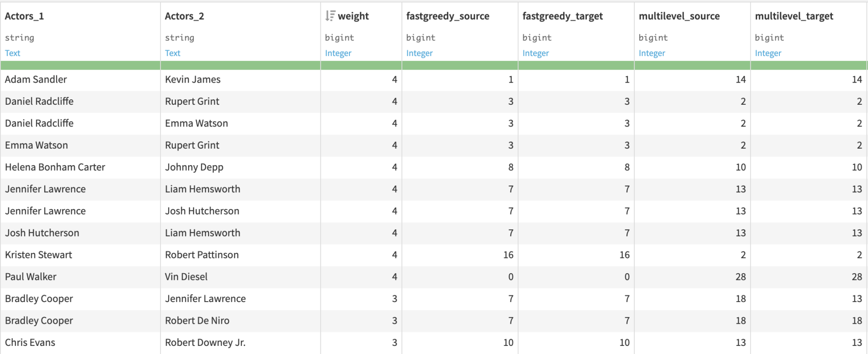Open the Actors_2 column header menu
868x354 pixels.
184,16
